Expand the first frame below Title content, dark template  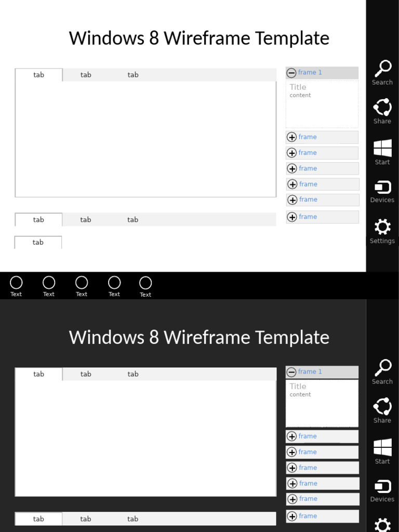[292, 436]
